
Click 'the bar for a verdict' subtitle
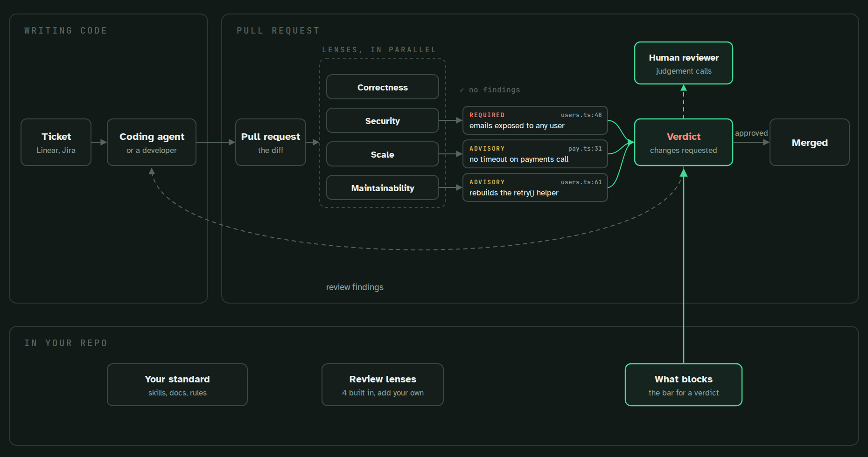(x=684, y=393)
